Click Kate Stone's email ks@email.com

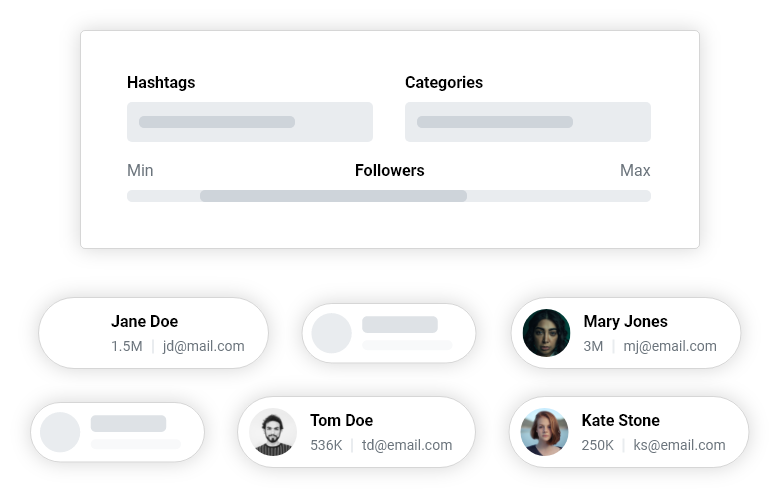click(x=679, y=445)
